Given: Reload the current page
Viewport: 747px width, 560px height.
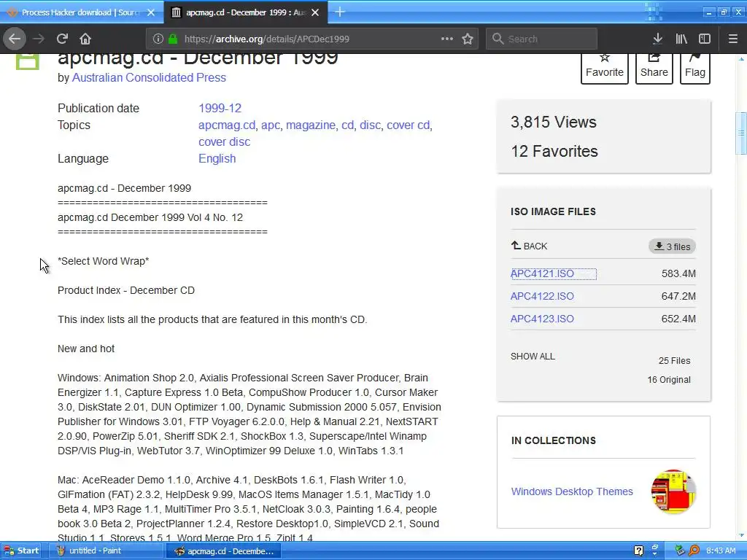Looking at the screenshot, I should point(62,39).
